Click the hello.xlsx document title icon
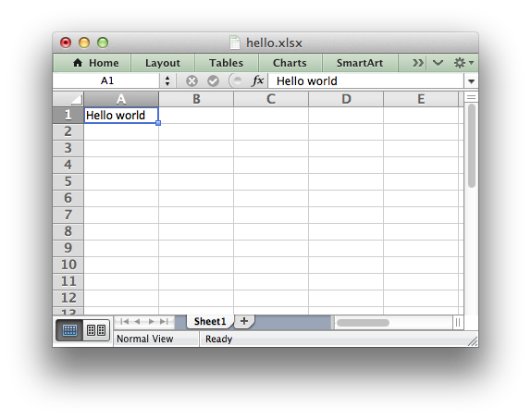The image size is (531, 420). (x=234, y=43)
